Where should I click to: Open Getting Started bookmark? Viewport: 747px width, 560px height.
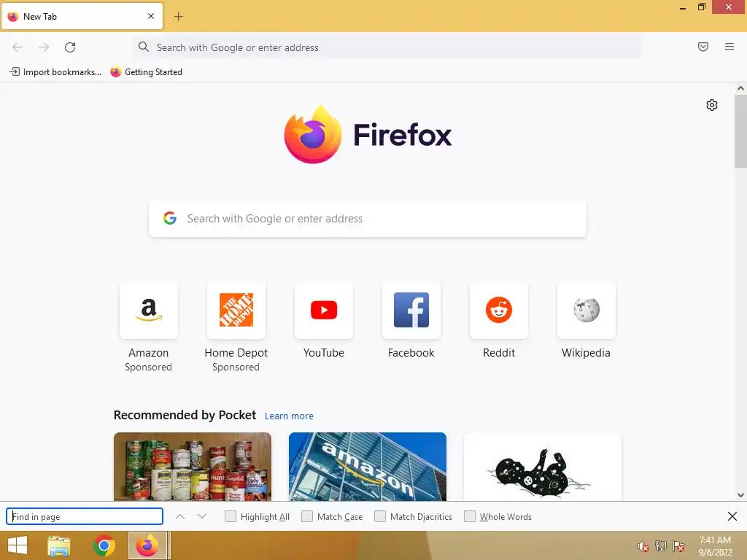coord(146,72)
